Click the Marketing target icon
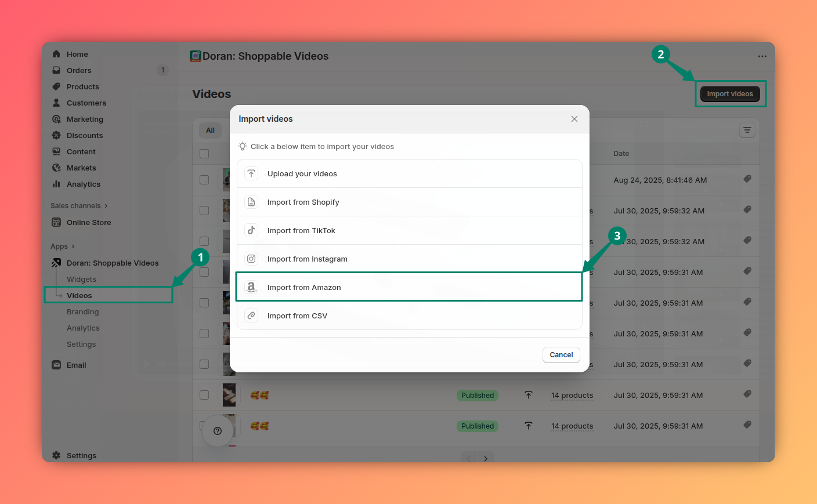 56,119
